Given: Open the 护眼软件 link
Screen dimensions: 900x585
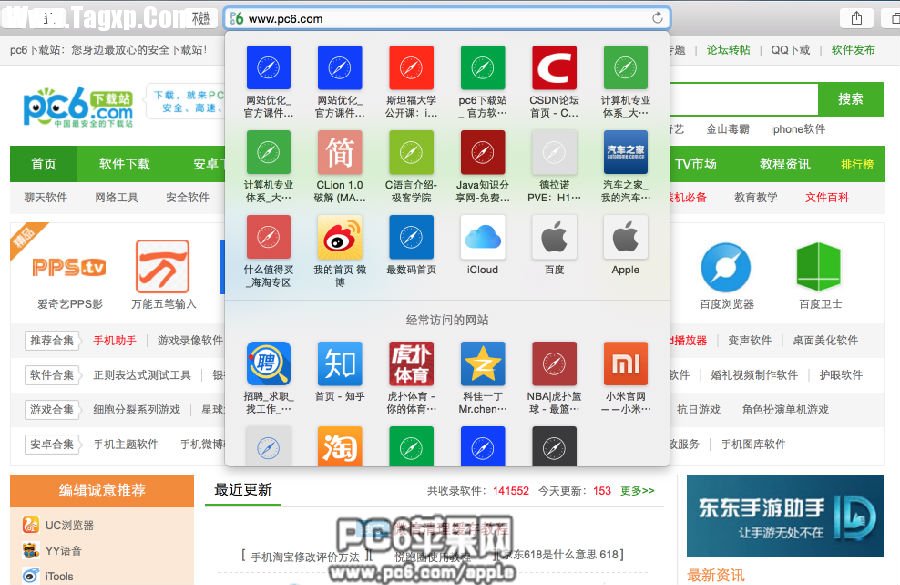Looking at the screenshot, I should click(x=841, y=375).
